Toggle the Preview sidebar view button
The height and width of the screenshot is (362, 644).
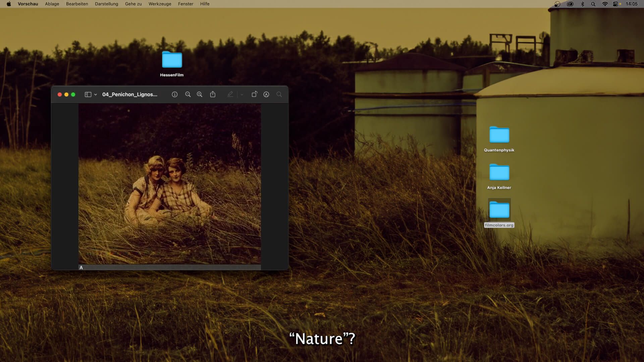click(x=88, y=95)
